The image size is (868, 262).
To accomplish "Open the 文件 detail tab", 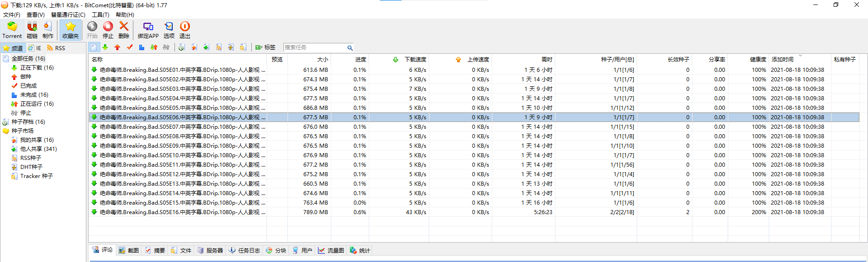I will (x=181, y=251).
